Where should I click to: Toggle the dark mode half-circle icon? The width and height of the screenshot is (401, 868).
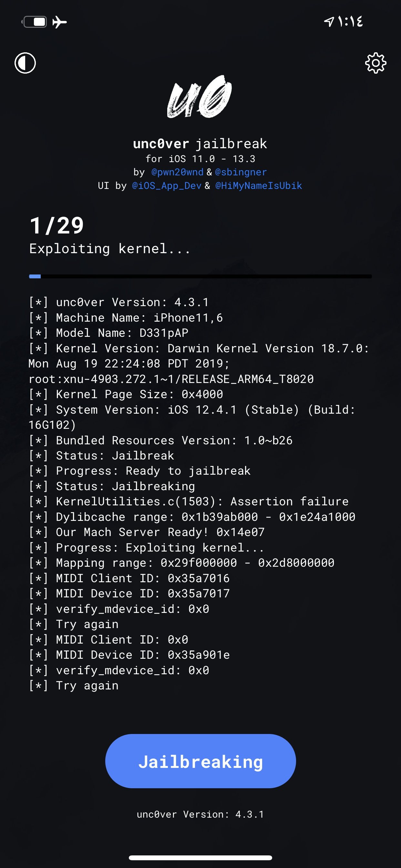click(25, 63)
